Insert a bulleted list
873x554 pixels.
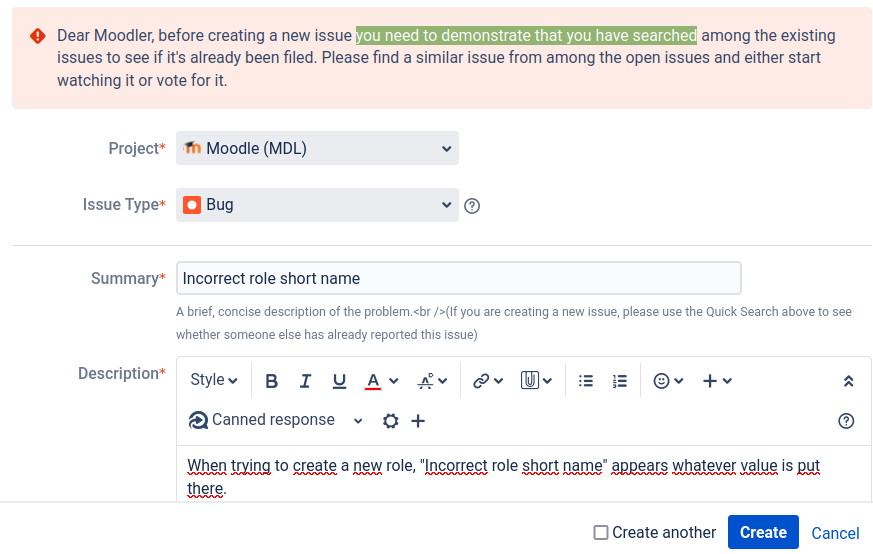[586, 381]
